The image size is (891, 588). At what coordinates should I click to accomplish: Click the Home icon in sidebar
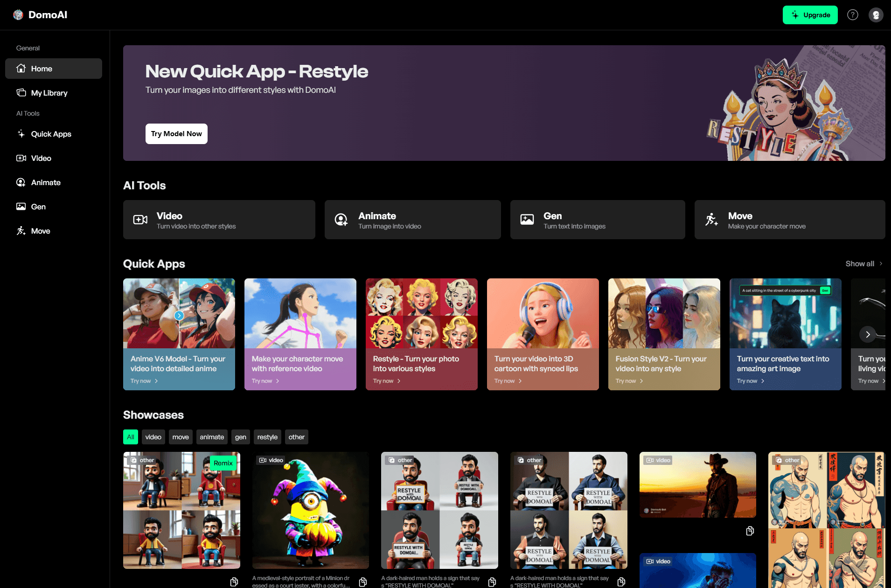point(21,69)
